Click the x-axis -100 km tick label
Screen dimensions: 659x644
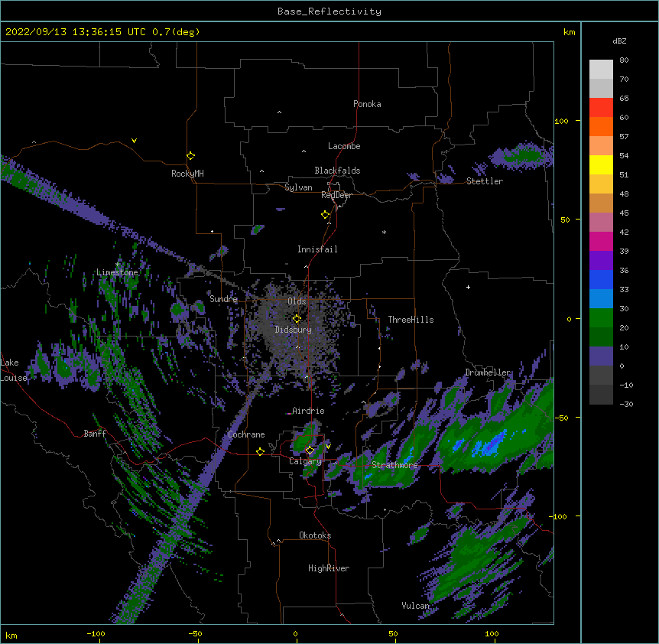coord(96,633)
